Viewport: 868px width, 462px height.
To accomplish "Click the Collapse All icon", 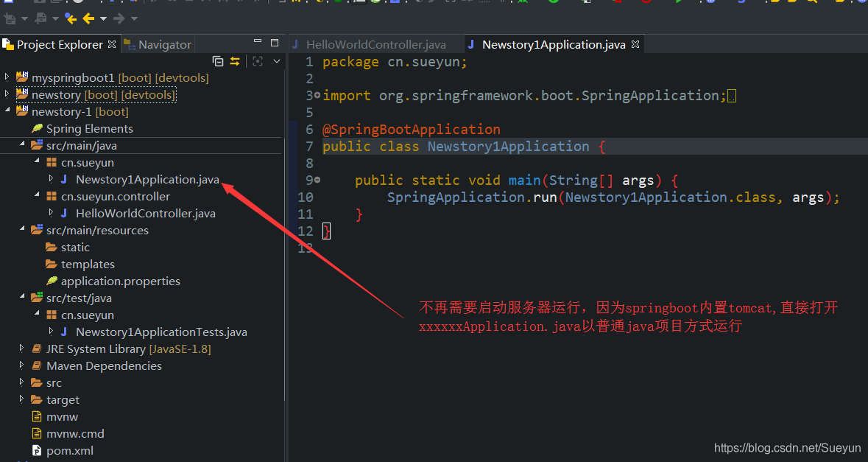I will 218,61.
